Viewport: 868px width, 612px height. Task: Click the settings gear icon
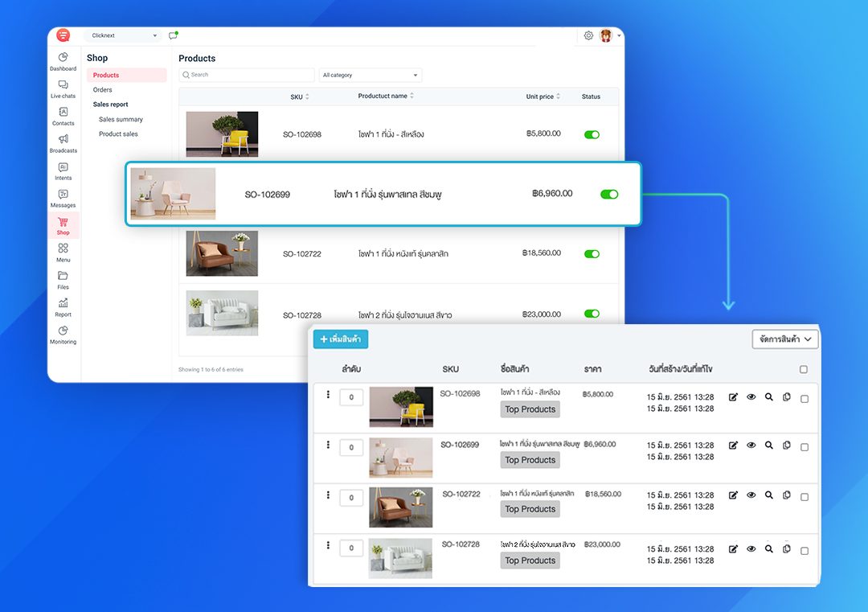[x=588, y=35]
